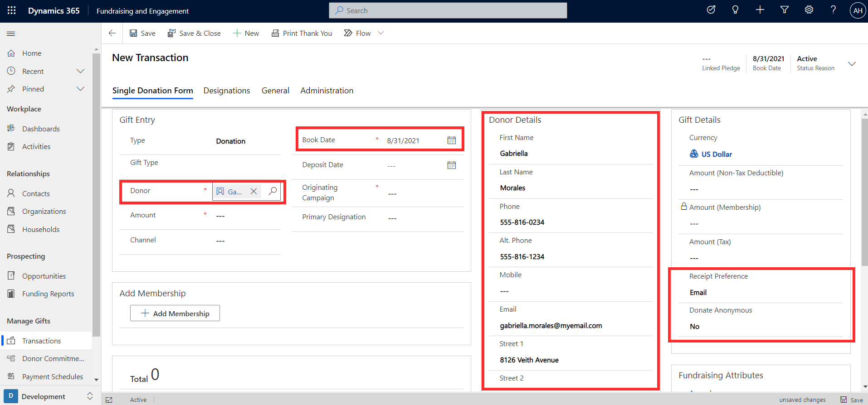The image size is (868, 405).
Task: Expand the Recent navigation group
Action: [x=80, y=71]
